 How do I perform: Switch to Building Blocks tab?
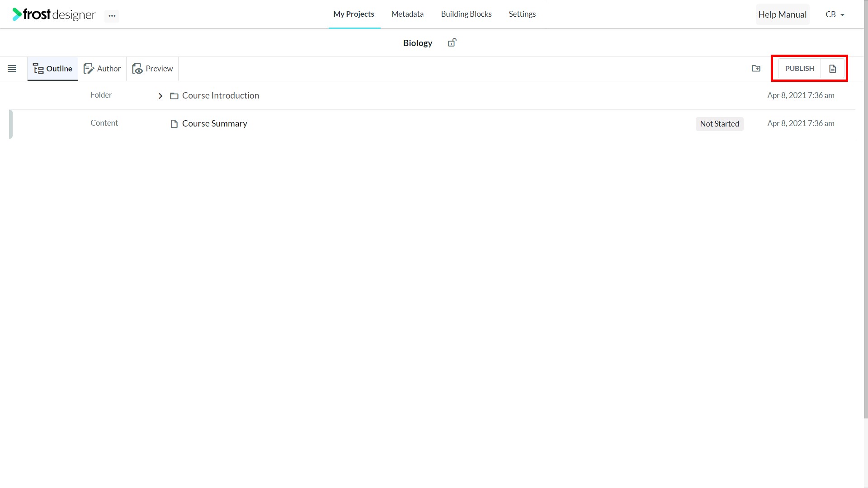pos(466,14)
